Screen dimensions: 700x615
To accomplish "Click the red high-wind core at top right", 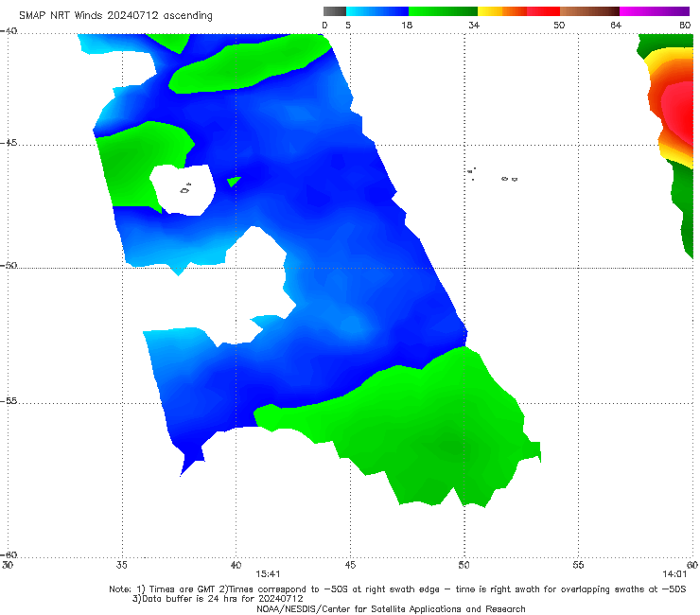I will click(678, 110).
